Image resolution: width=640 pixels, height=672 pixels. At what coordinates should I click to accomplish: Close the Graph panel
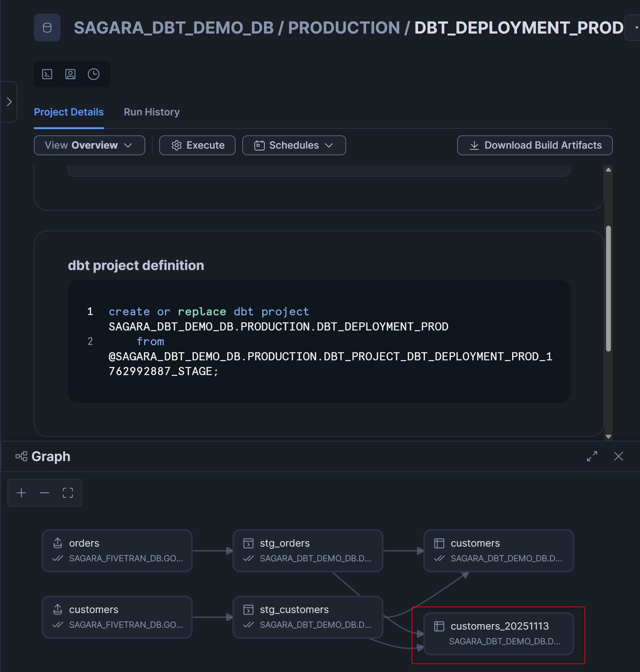pos(619,457)
